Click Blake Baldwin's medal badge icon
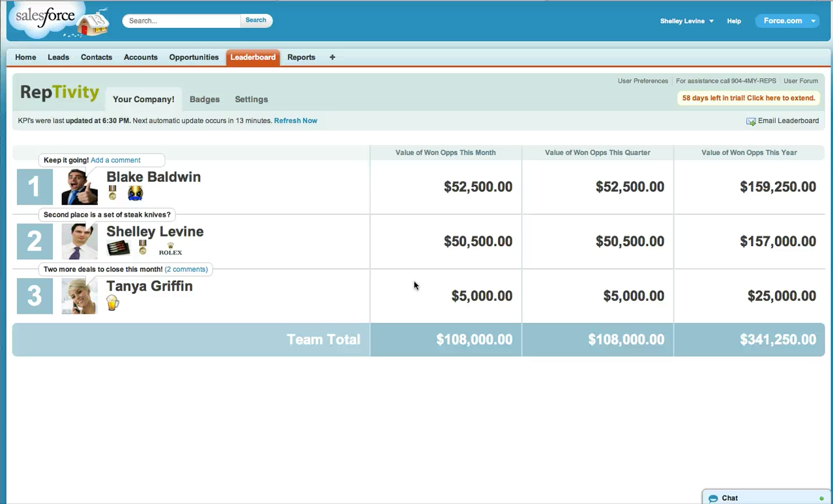This screenshot has width=833, height=504. point(111,192)
